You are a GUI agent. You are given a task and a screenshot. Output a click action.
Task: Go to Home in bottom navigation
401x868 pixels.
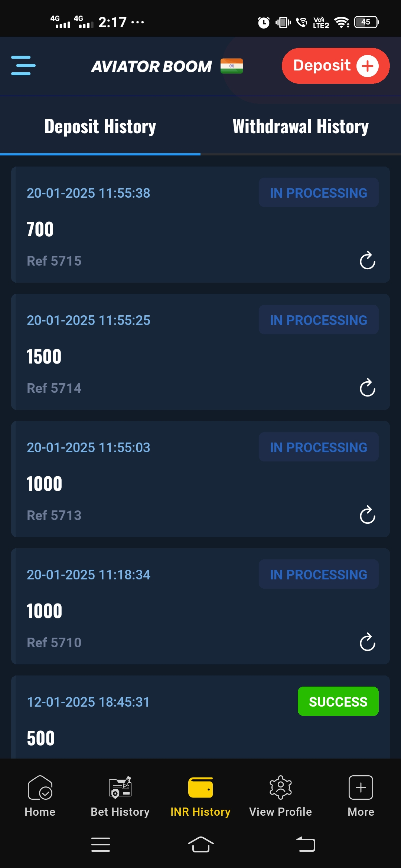pyautogui.click(x=40, y=796)
